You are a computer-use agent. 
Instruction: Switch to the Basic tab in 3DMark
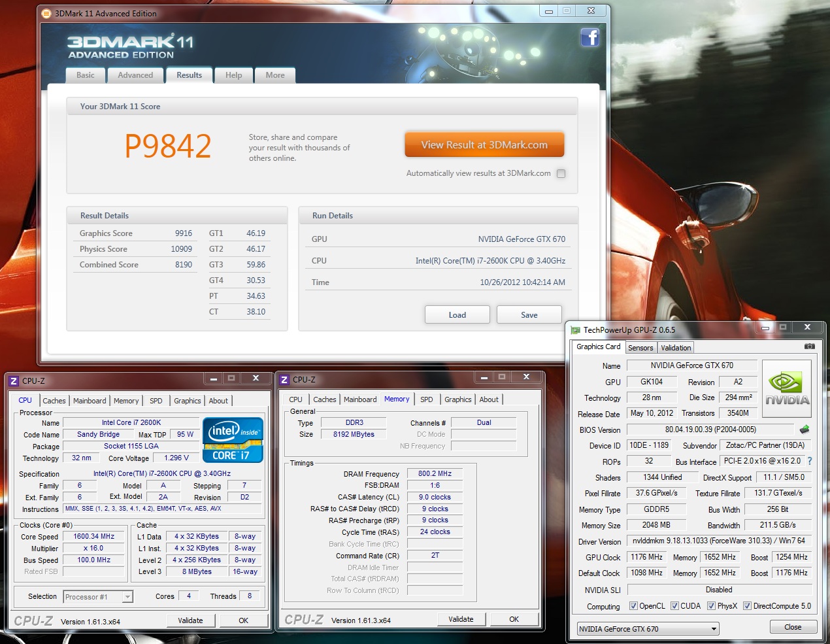[x=85, y=75]
